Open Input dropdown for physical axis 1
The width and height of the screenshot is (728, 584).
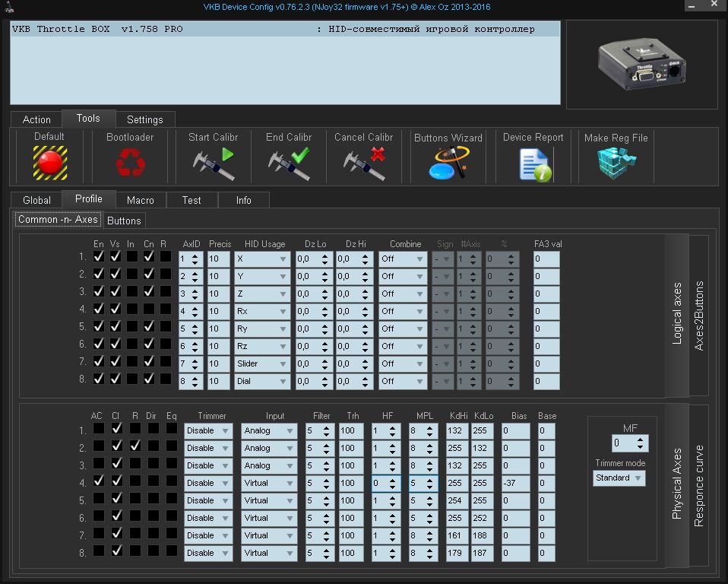click(x=269, y=430)
